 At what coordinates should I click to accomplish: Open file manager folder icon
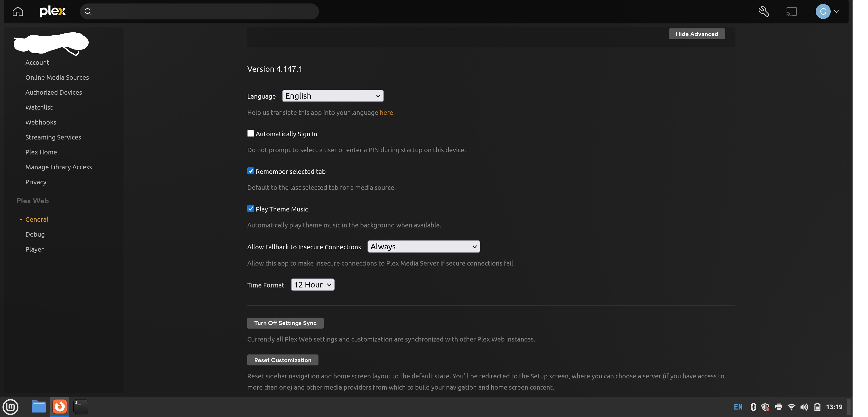click(39, 407)
